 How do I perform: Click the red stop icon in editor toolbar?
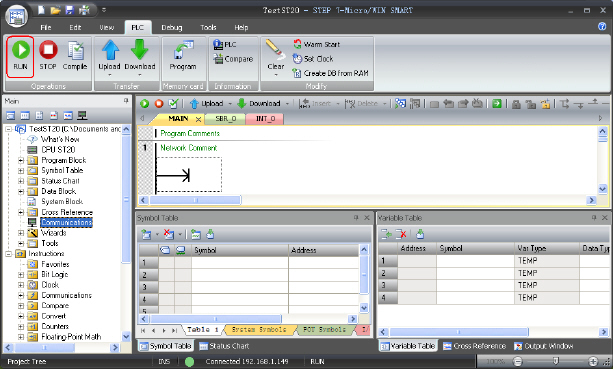[159, 104]
